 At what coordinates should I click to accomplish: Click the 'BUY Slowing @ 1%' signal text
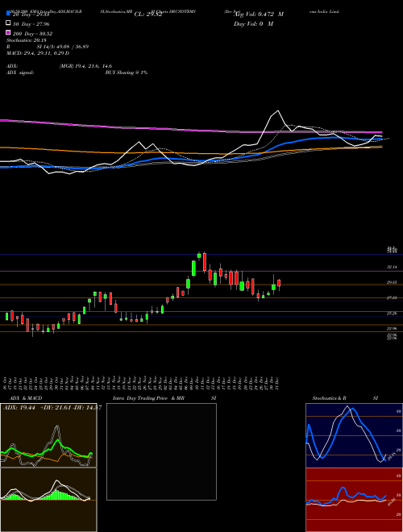pos(127,73)
